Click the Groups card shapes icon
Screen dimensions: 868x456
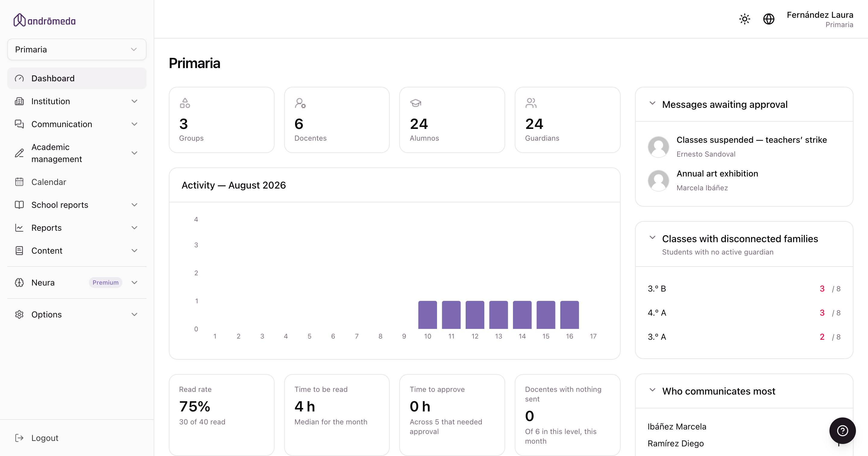(185, 103)
